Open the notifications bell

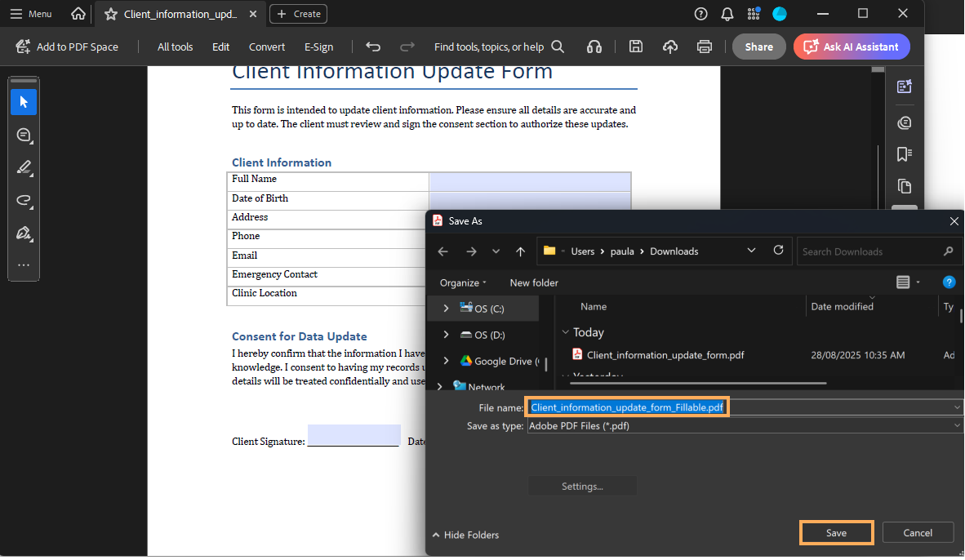727,14
